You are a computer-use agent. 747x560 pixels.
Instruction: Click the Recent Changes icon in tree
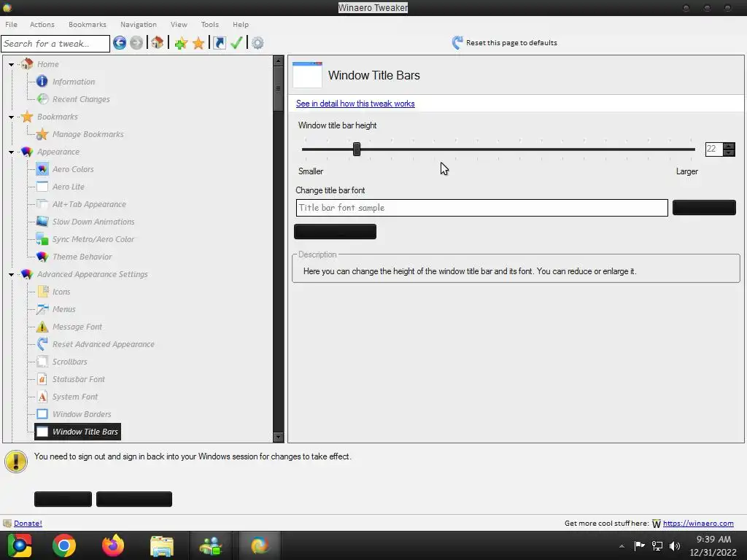(x=42, y=99)
